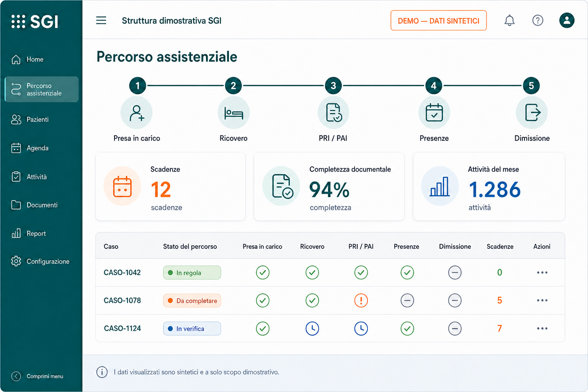Click the Scadenze value 7 for CASO-1124
Screen dimensions: 588x392
click(500, 328)
